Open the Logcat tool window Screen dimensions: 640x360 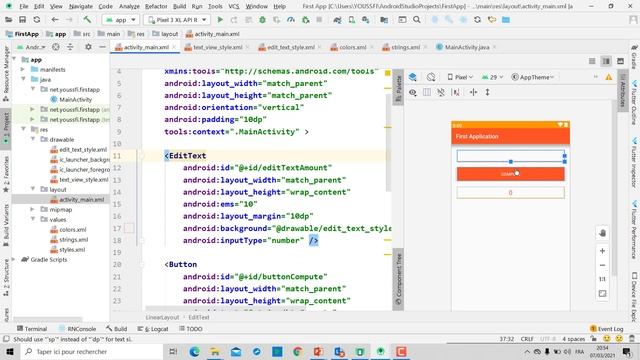[153, 329]
